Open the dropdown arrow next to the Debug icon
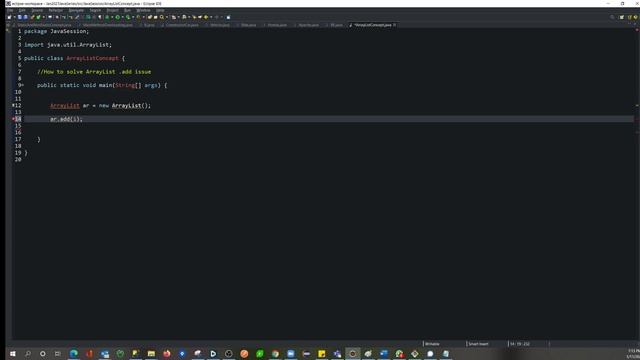Image resolution: width=640 pixels, height=360 pixels. 112,17
